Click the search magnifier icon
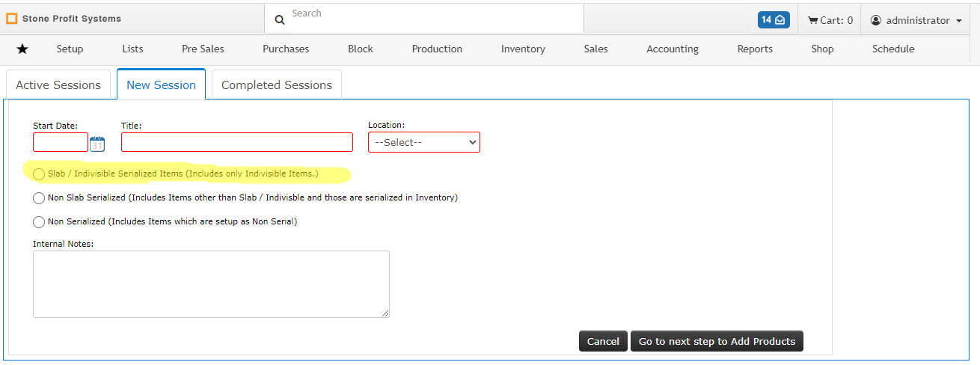 pos(280,20)
